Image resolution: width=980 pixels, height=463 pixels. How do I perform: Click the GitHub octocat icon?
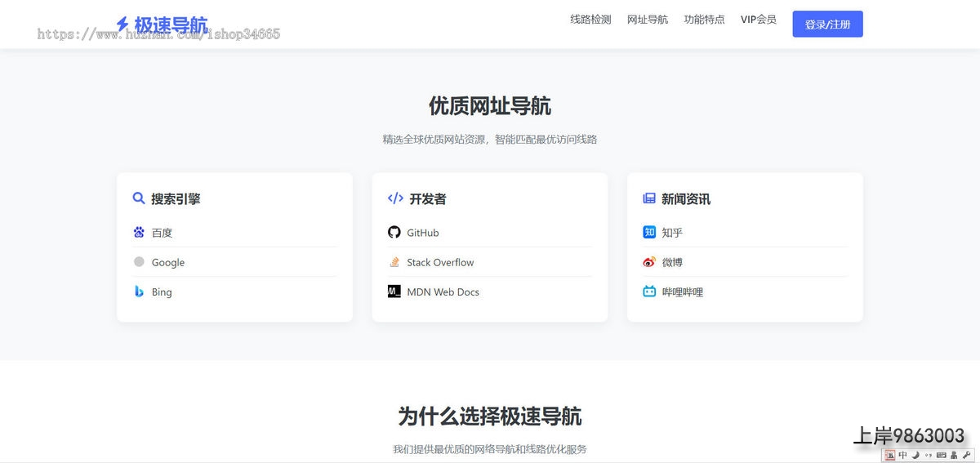tap(394, 233)
